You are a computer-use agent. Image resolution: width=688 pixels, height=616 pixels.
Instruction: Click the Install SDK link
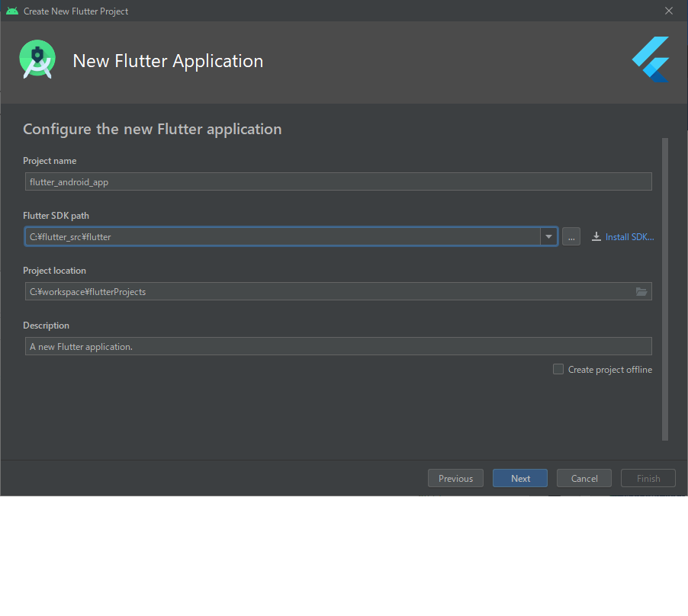pos(629,237)
